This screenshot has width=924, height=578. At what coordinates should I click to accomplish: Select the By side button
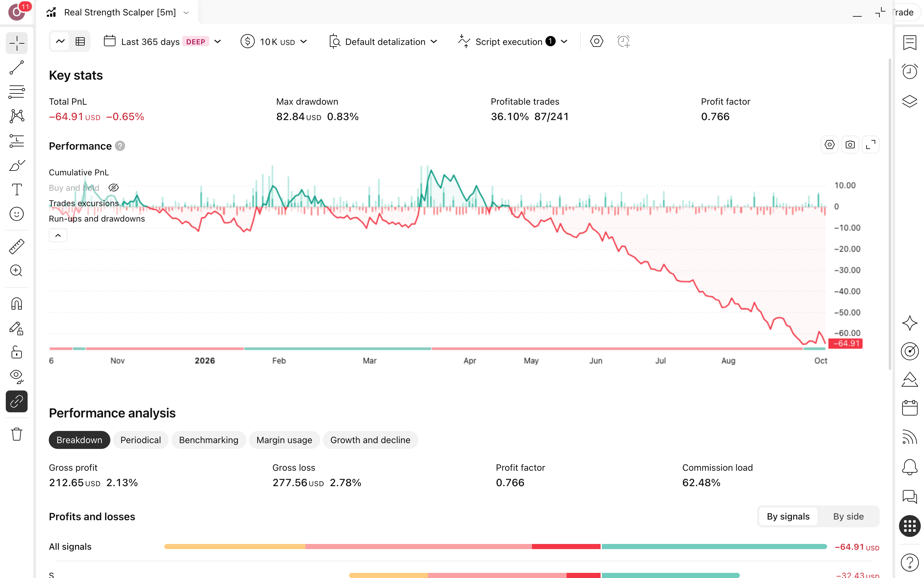[848, 516]
